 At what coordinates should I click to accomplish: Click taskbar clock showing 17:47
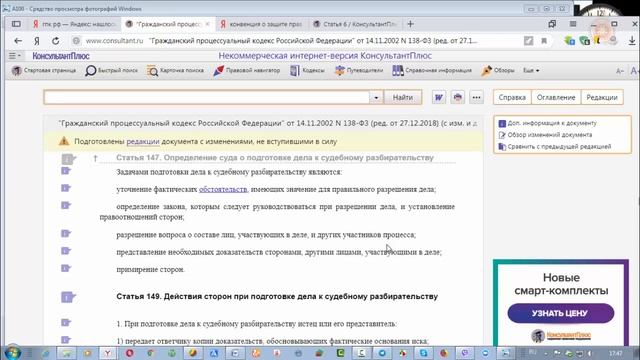(616, 353)
